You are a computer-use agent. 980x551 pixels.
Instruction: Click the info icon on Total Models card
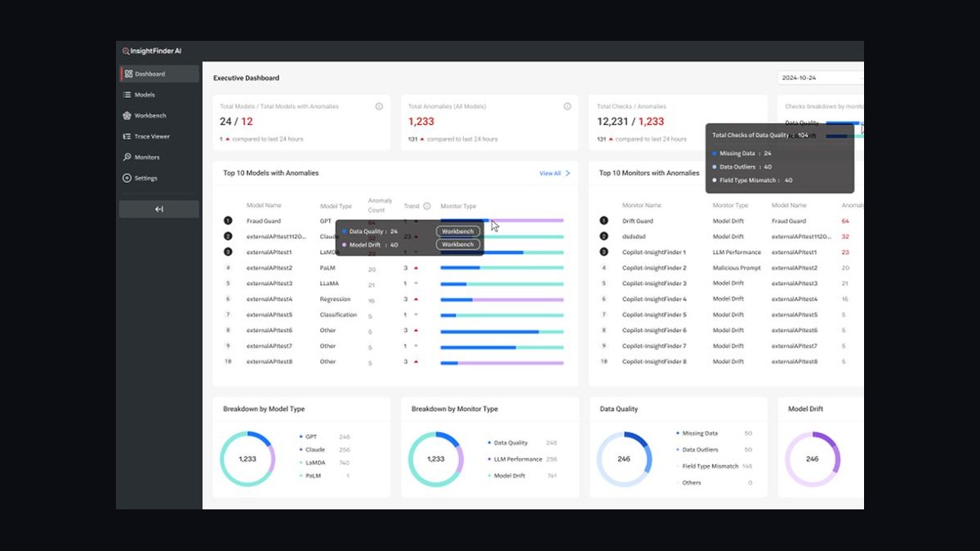click(379, 106)
